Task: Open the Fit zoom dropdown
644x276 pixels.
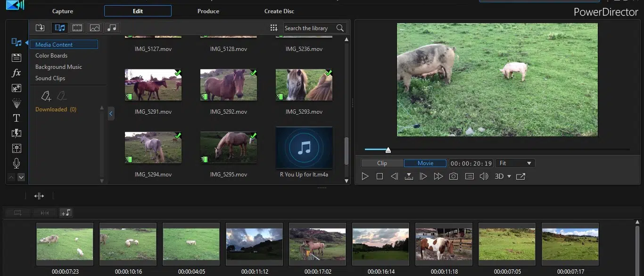Action: [x=515, y=163]
